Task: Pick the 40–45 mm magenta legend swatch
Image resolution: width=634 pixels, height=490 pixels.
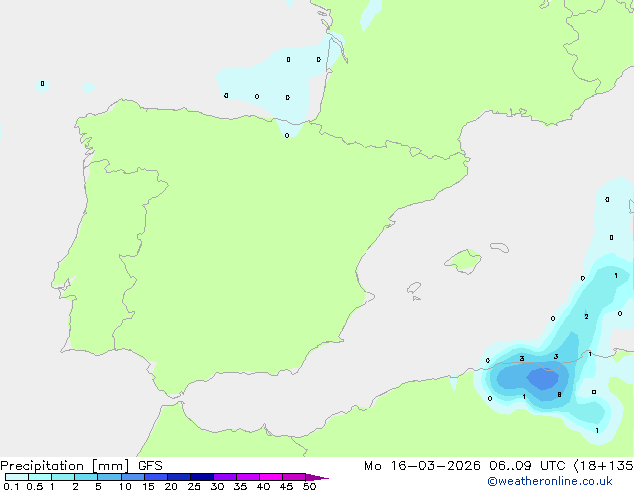Action: (271, 477)
